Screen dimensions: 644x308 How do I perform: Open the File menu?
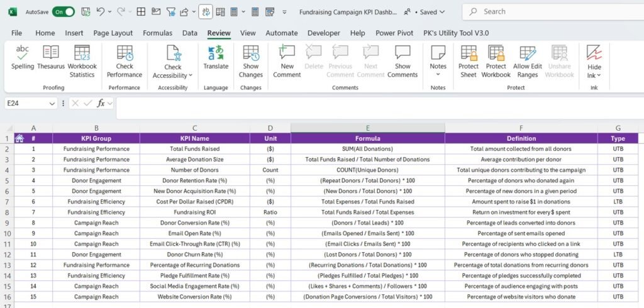pyautogui.click(x=16, y=33)
